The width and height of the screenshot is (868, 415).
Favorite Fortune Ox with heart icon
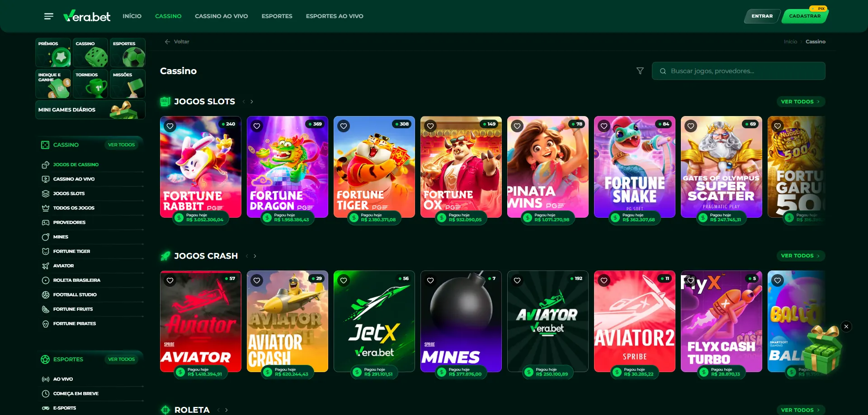pyautogui.click(x=430, y=126)
